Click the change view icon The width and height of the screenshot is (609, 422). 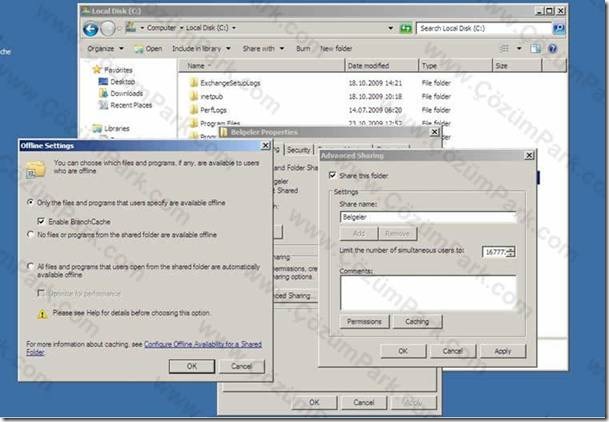504,49
